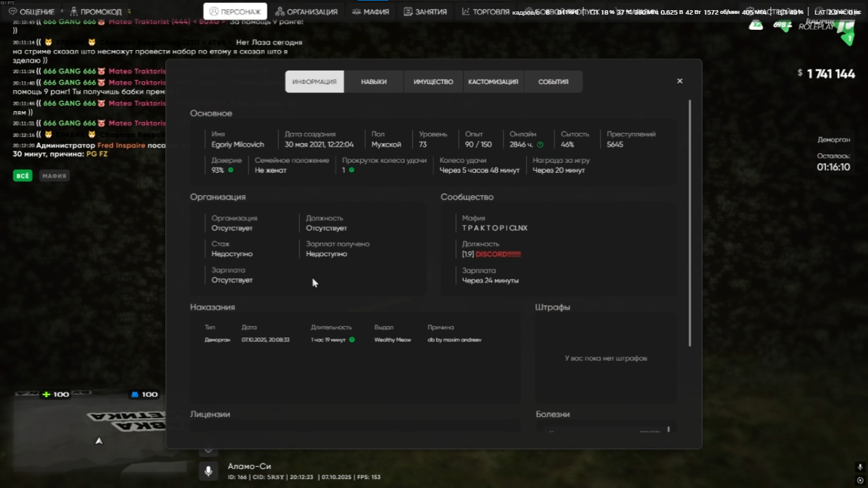Click the green icon beside wheel spins count
868x488 pixels.
[x=351, y=170]
